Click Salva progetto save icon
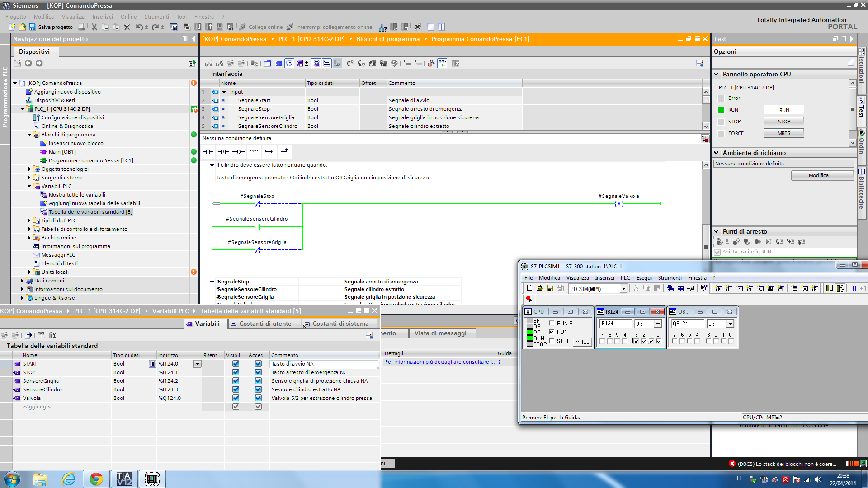868x488 pixels. click(32, 27)
